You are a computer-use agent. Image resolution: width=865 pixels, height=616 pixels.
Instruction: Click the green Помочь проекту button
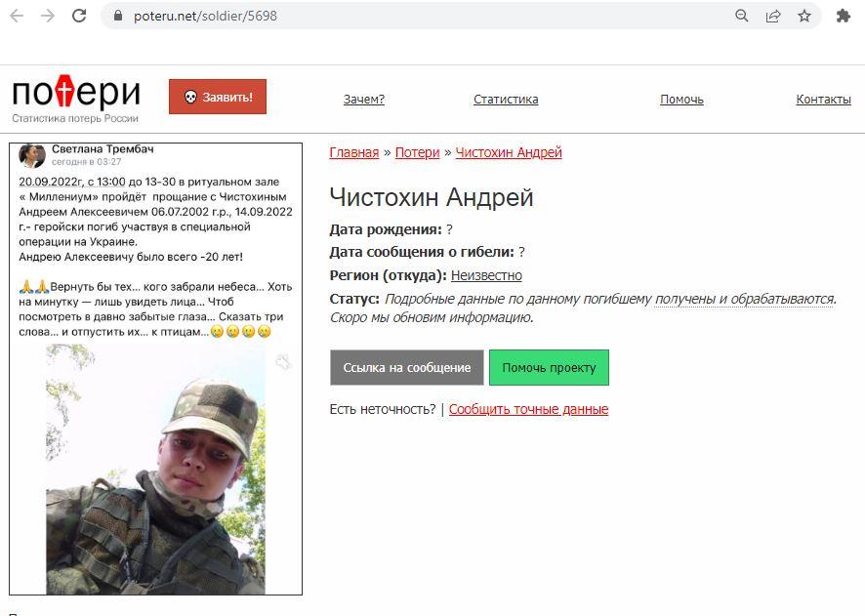[549, 367]
